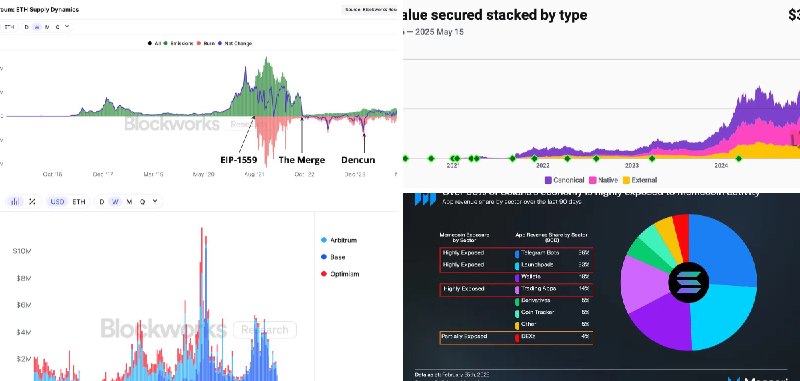Switch to the percent view icon beside the bar chart icon

pos(32,201)
